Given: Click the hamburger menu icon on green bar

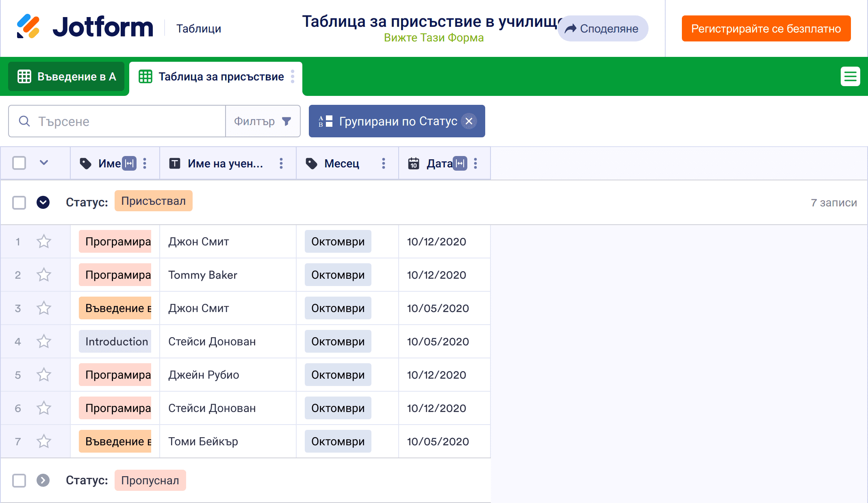Looking at the screenshot, I should [850, 76].
